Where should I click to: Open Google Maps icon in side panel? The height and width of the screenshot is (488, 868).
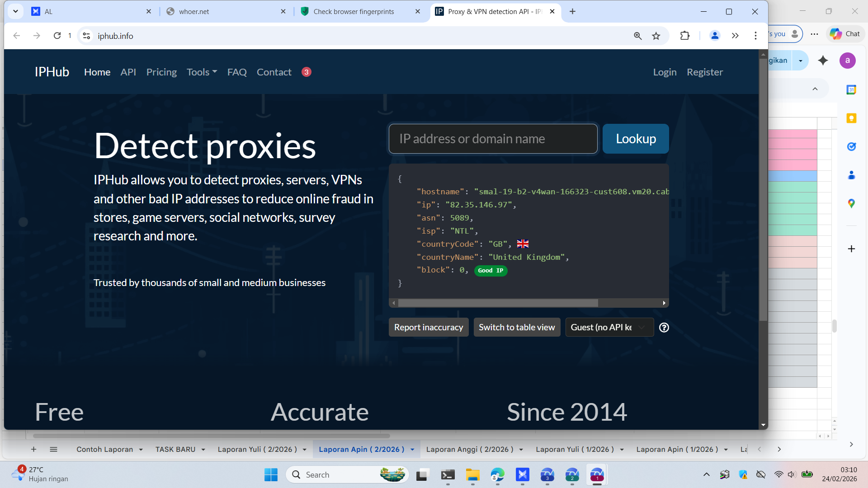tap(851, 204)
